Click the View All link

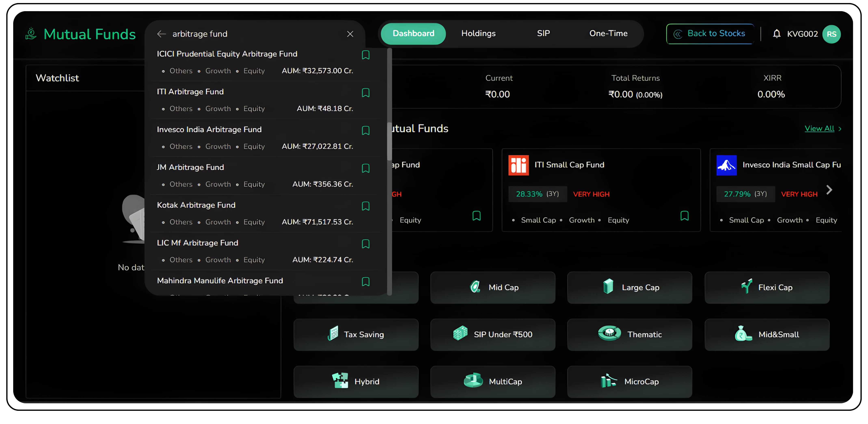click(819, 129)
